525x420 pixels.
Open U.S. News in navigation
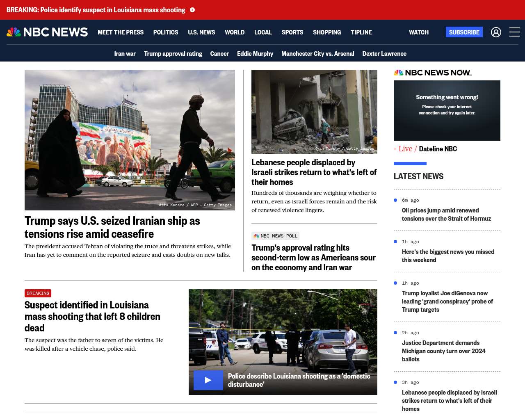(x=201, y=32)
